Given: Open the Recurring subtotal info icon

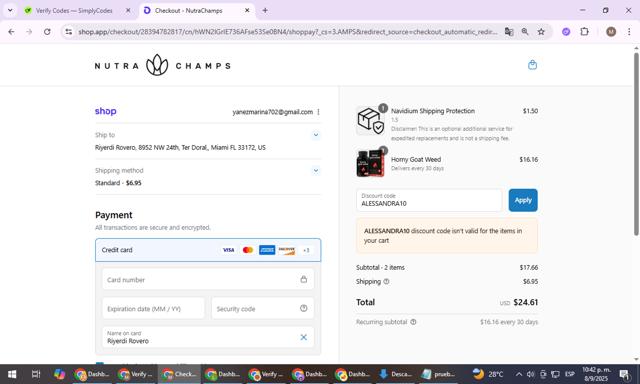Looking at the screenshot, I should point(413,322).
